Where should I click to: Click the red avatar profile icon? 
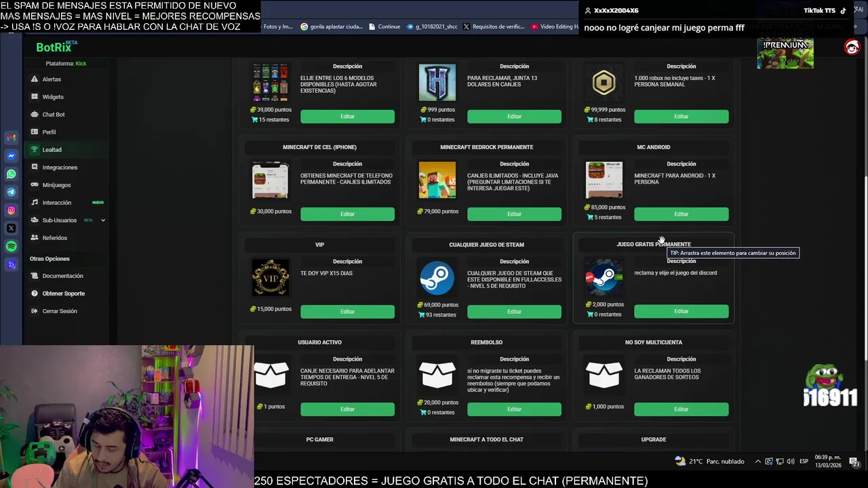[852, 47]
